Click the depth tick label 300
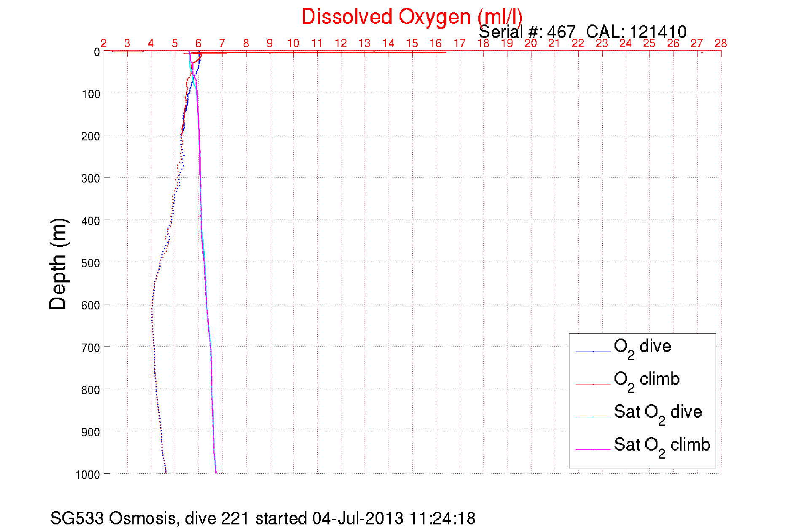 (x=91, y=178)
